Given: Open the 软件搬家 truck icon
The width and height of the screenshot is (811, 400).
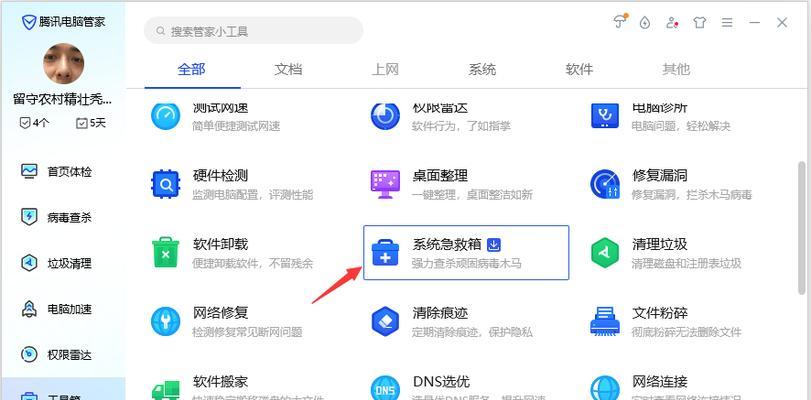Looking at the screenshot, I should [166, 389].
